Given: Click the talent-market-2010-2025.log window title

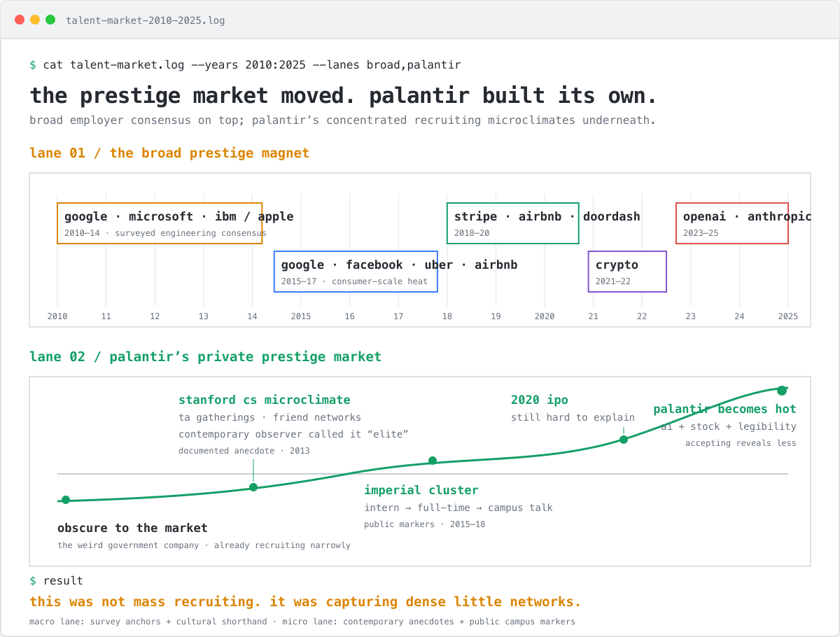Looking at the screenshot, I should (146, 20).
